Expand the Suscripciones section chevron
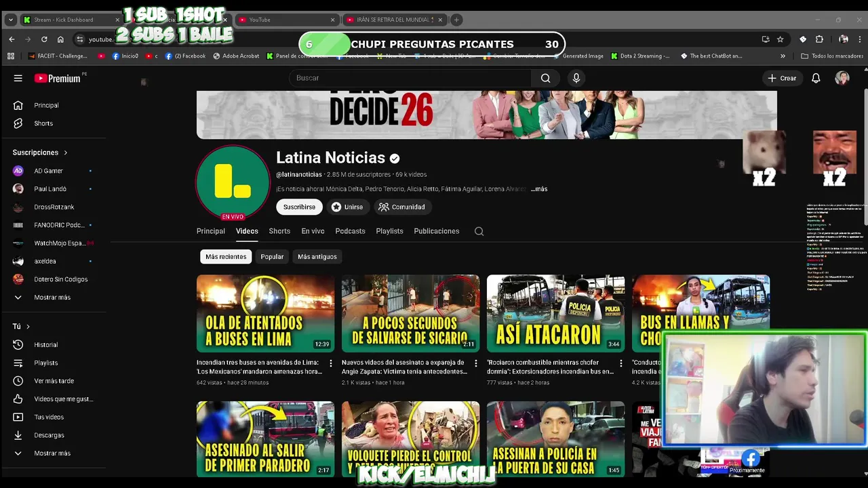868x488 pixels. [x=65, y=152]
